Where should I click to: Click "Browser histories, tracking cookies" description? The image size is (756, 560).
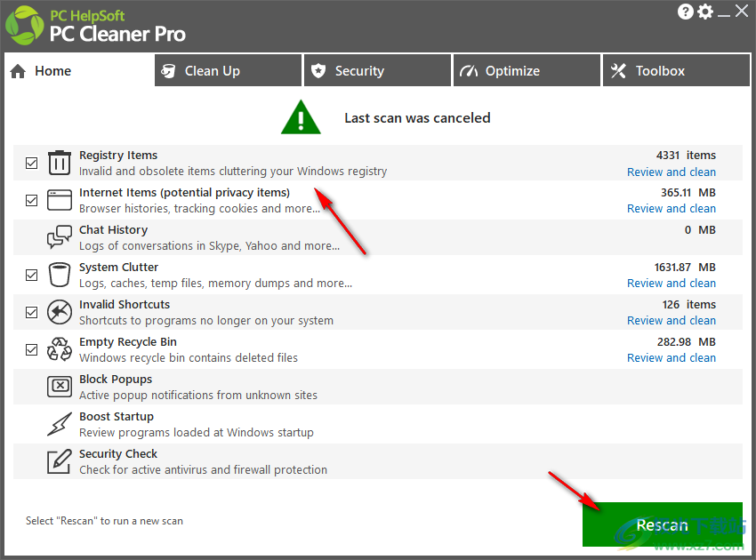coord(199,209)
